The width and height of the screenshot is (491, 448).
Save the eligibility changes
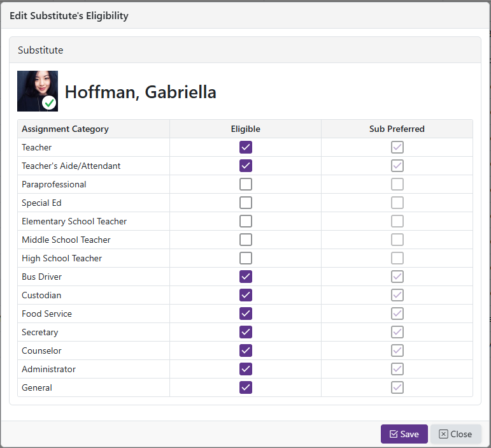(404, 434)
